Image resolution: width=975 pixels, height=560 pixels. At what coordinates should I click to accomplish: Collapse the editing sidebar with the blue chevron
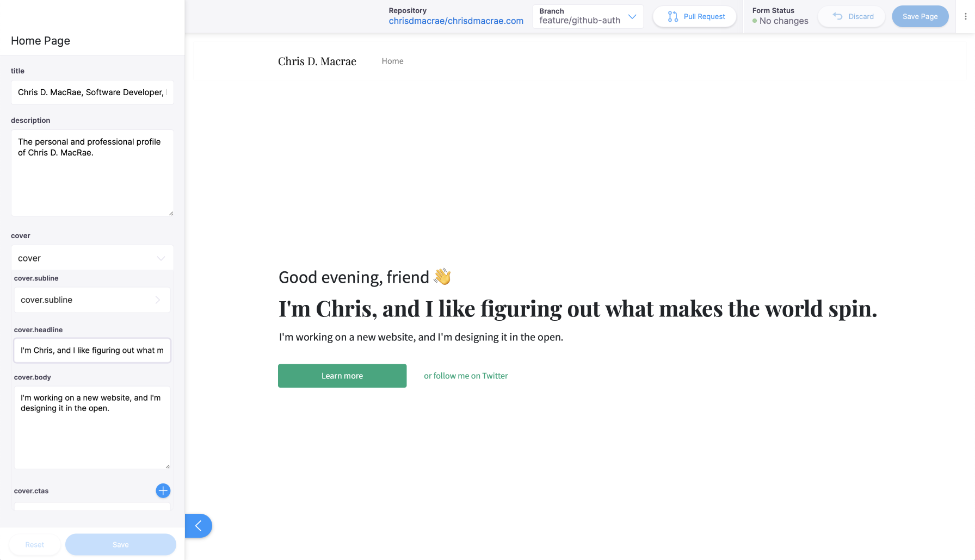click(x=199, y=526)
